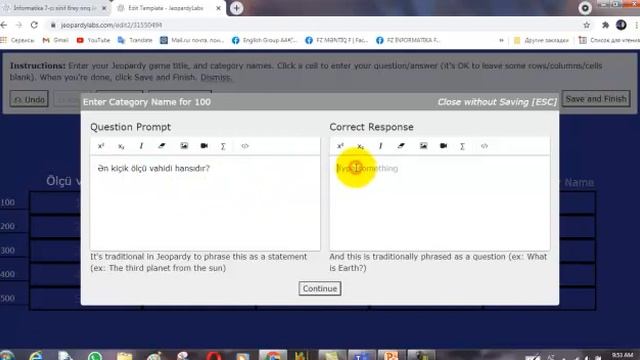Close the Edit Template tab
The image size is (640, 360).
218,8
